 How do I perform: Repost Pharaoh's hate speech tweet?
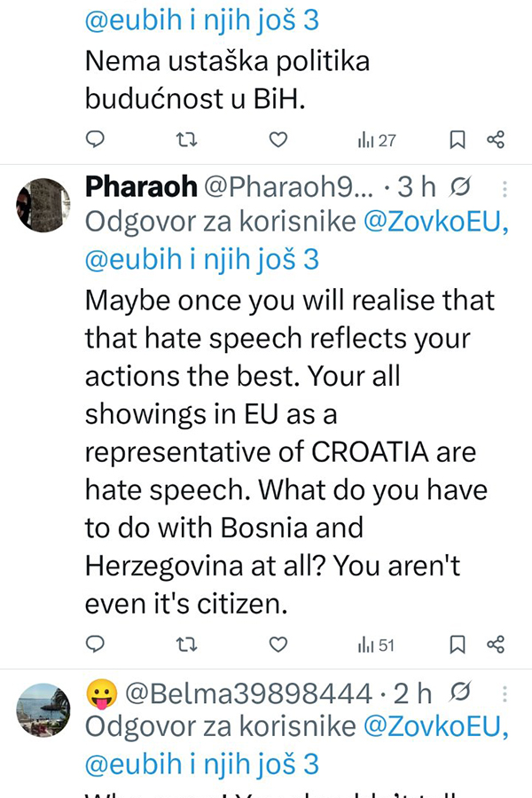click(x=187, y=645)
